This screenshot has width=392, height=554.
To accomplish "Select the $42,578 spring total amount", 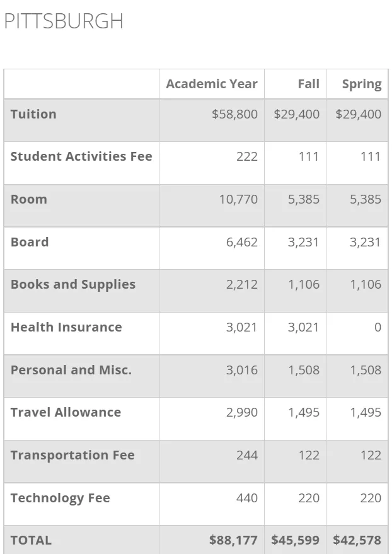I will (357, 540).
